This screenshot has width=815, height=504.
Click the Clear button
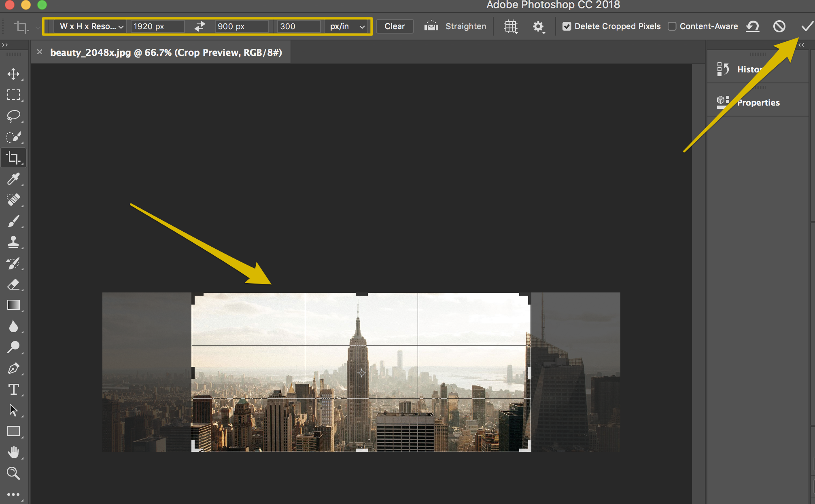pos(394,26)
